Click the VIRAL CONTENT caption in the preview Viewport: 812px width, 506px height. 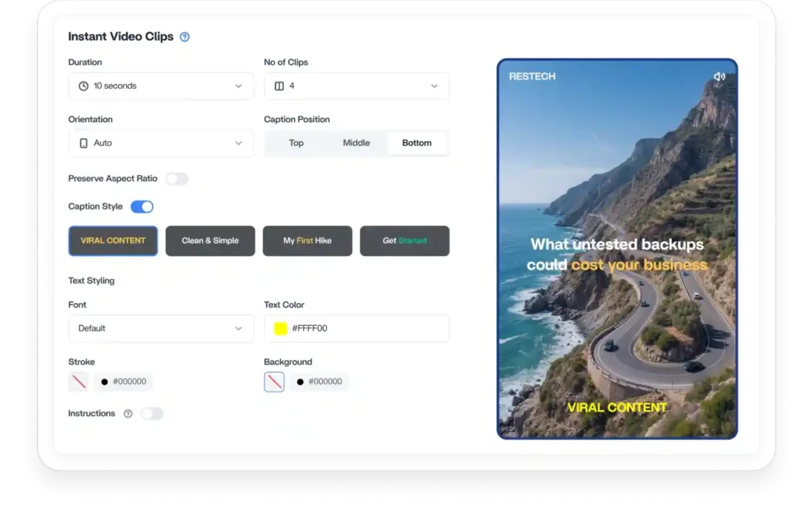pyautogui.click(x=617, y=408)
